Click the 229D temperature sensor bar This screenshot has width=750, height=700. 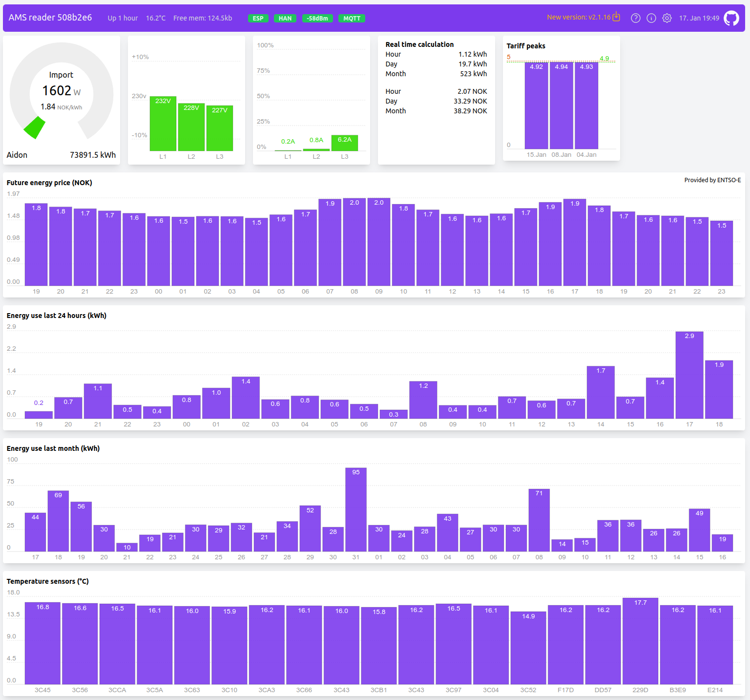click(640, 641)
